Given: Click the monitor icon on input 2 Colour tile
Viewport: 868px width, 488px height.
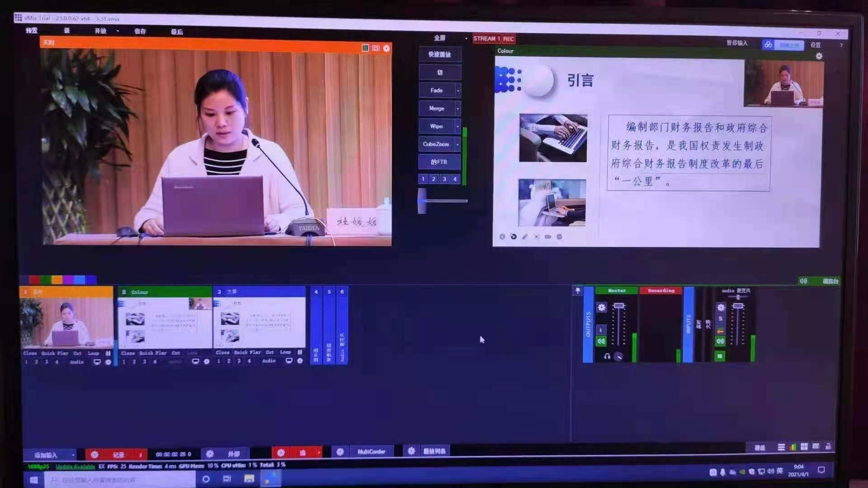Looking at the screenshot, I should coord(195,361).
